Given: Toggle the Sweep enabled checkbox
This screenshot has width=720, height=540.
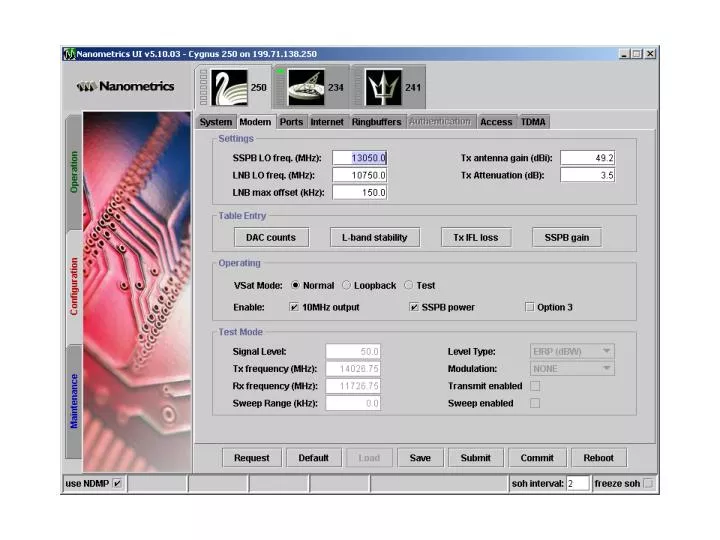Looking at the screenshot, I should [x=535, y=403].
